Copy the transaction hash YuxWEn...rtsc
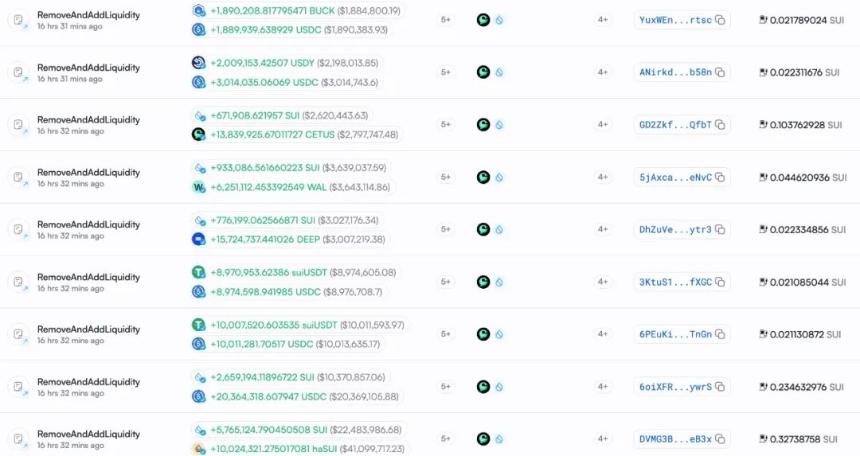Viewport: 860px width, 456px height. coord(721,20)
